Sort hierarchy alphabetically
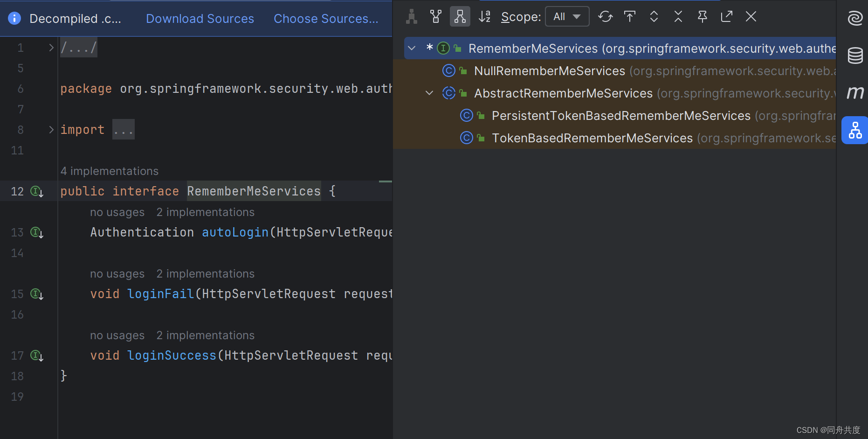This screenshot has height=439, width=868. pos(485,17)
